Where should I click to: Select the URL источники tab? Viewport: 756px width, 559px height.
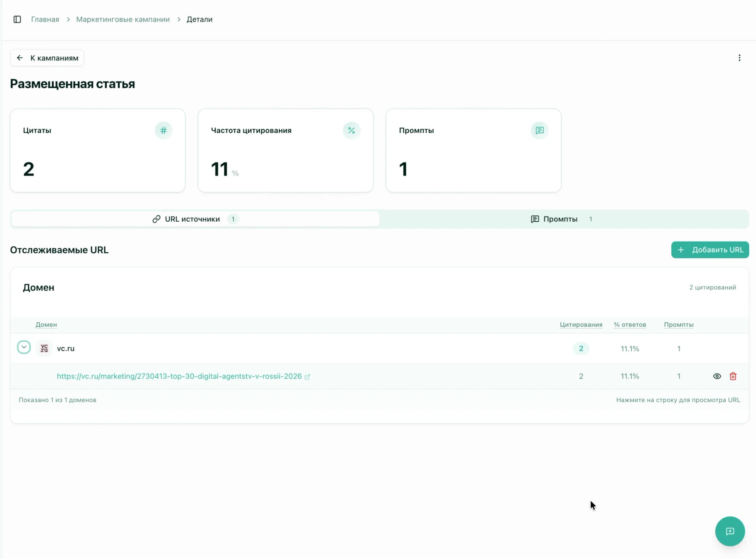(192, 219)
